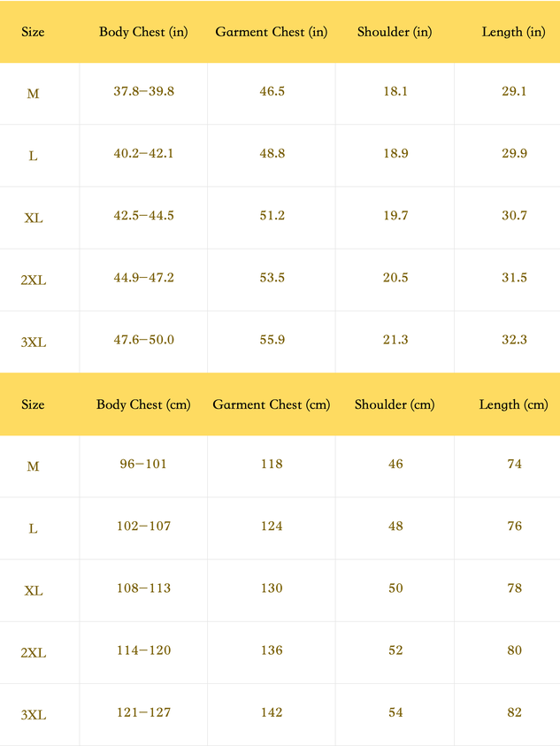Click the length value 31.5
Viewport: 560px width, 746px height.
pyautogui.click(x=514, y=278)
